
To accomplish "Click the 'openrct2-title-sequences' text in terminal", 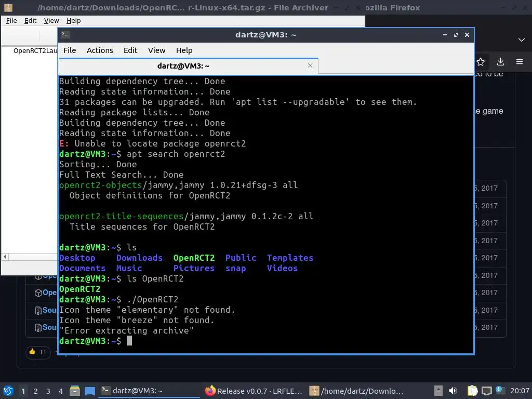I will click(x=121, y=217).
